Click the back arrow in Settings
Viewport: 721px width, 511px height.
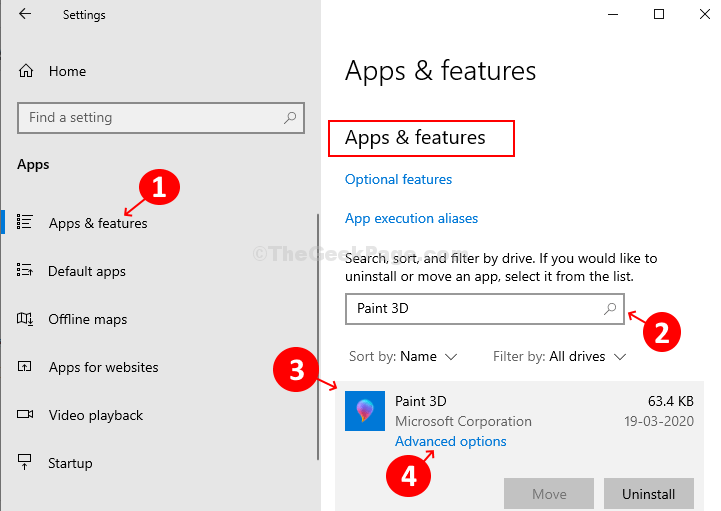(x=25, y=14)
